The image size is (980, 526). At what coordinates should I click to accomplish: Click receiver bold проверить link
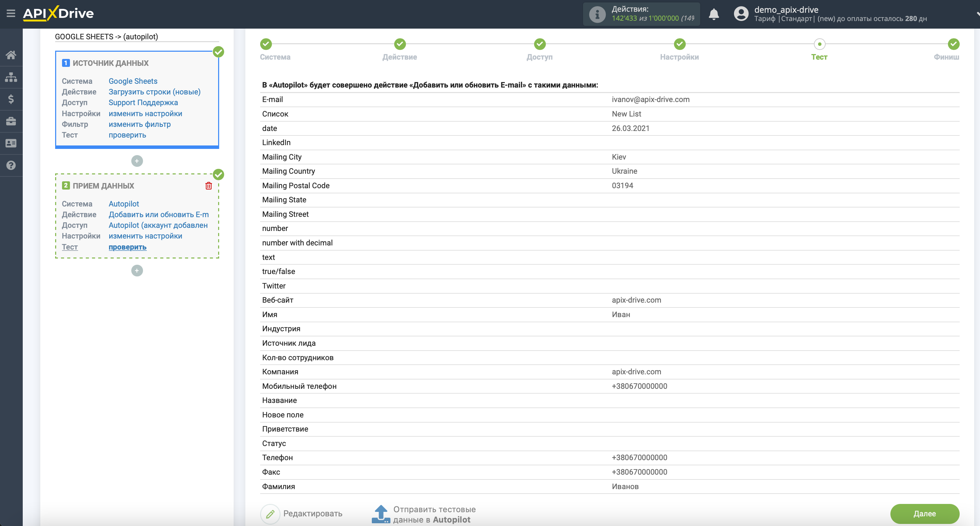(127, 247)
